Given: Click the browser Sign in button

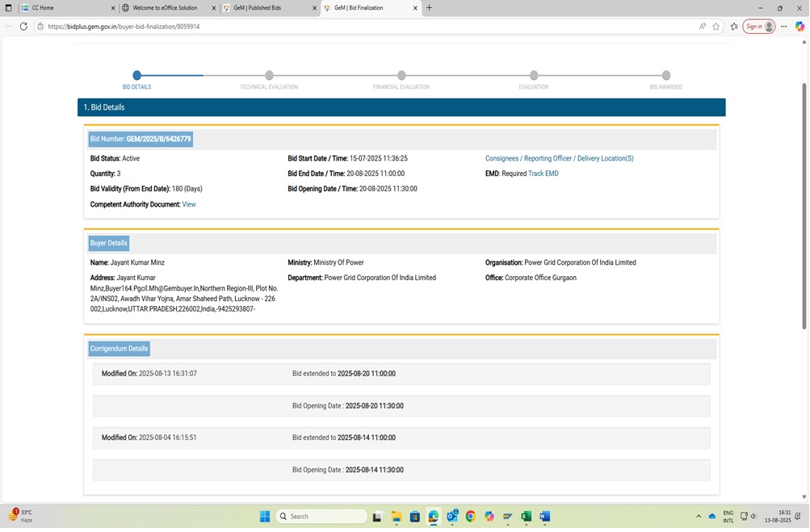Looking at the screenshot, I should click(x=758, y=27).
